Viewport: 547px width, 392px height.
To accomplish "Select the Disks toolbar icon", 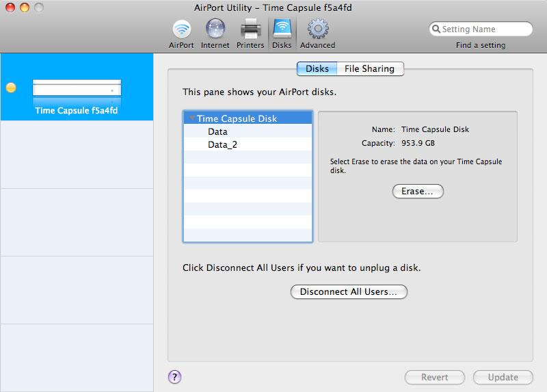I will [x=282, y=34].
